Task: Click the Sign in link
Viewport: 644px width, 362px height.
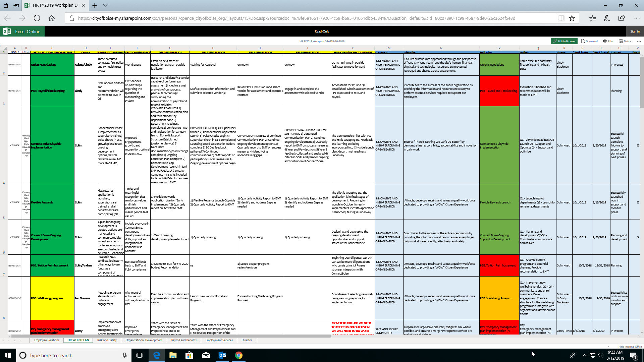Action: [635, 32]
